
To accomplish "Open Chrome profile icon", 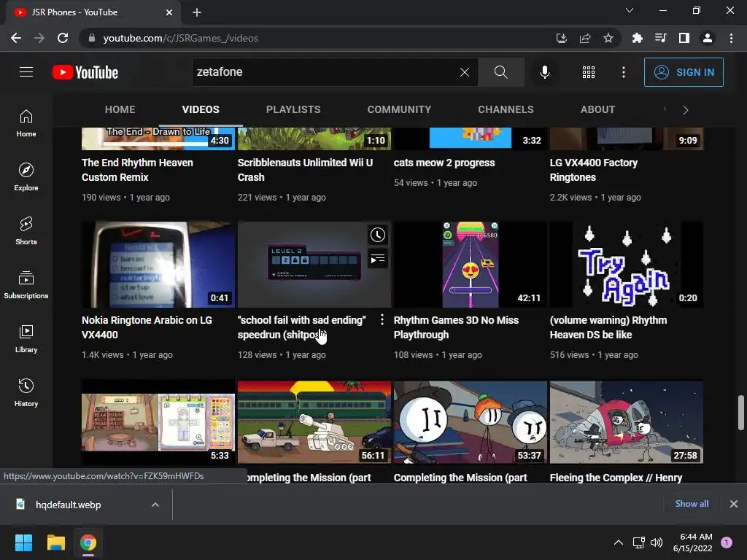I will tap(708, 38).
